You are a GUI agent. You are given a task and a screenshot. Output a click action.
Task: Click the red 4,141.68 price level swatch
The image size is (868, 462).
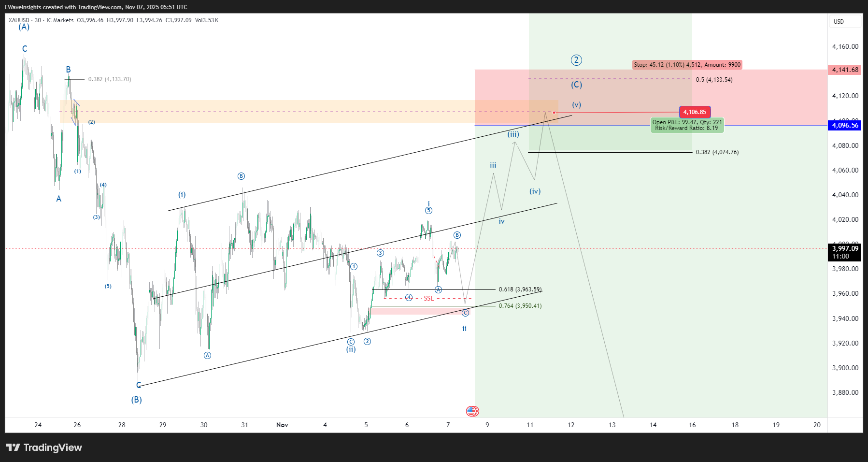click(843, 70)
